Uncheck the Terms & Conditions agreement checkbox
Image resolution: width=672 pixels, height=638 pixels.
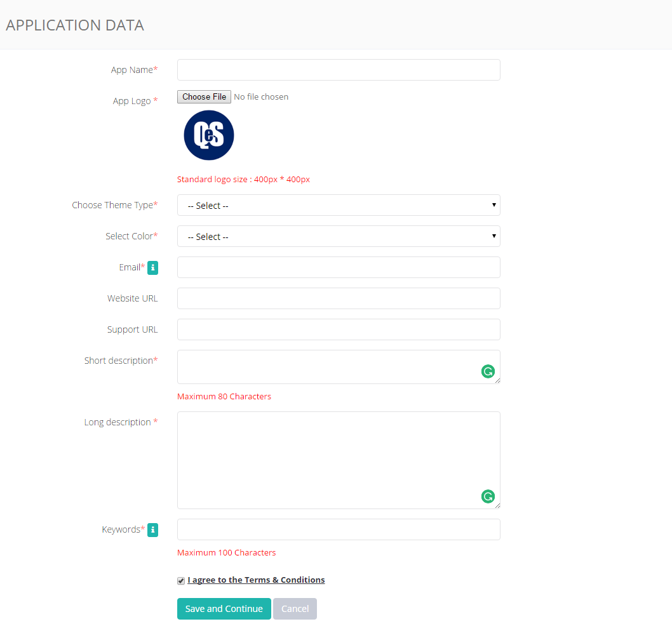coord(181,581)
